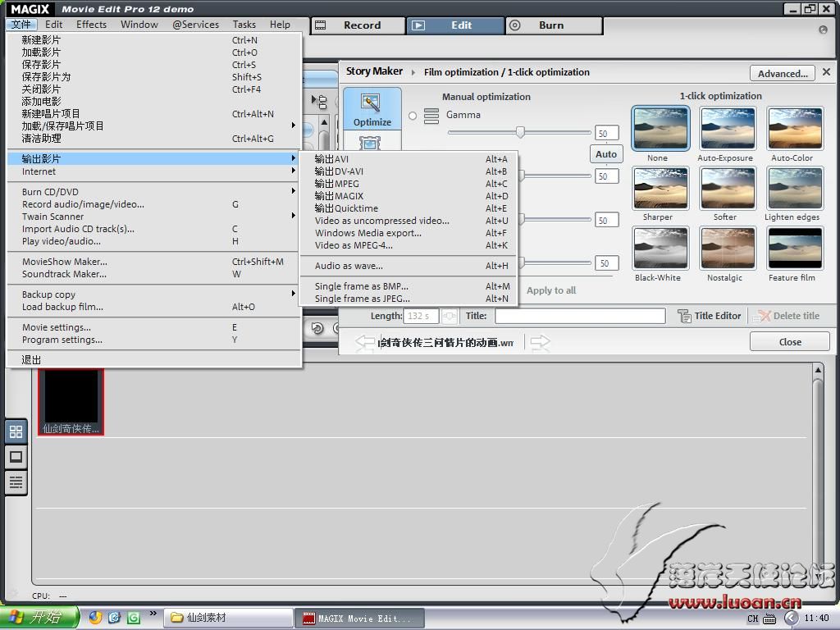Expand 加载/保存唱片项目 submenu
The width and height of the screenshot is (840, 630).
153,126
